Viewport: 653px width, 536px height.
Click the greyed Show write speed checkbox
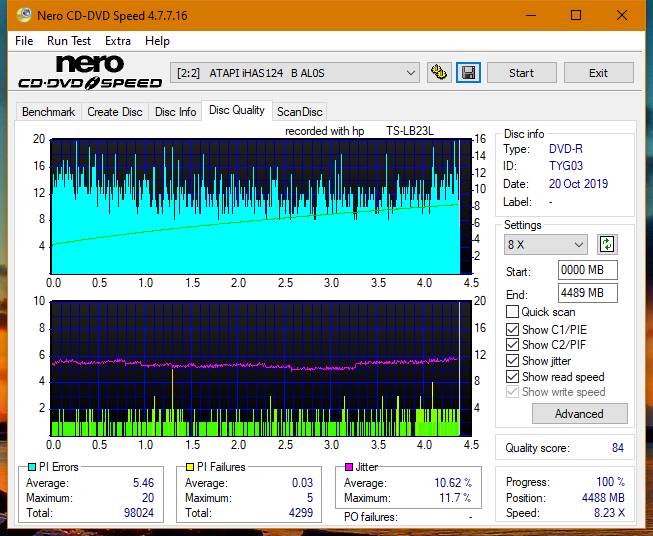coord(512,392)
